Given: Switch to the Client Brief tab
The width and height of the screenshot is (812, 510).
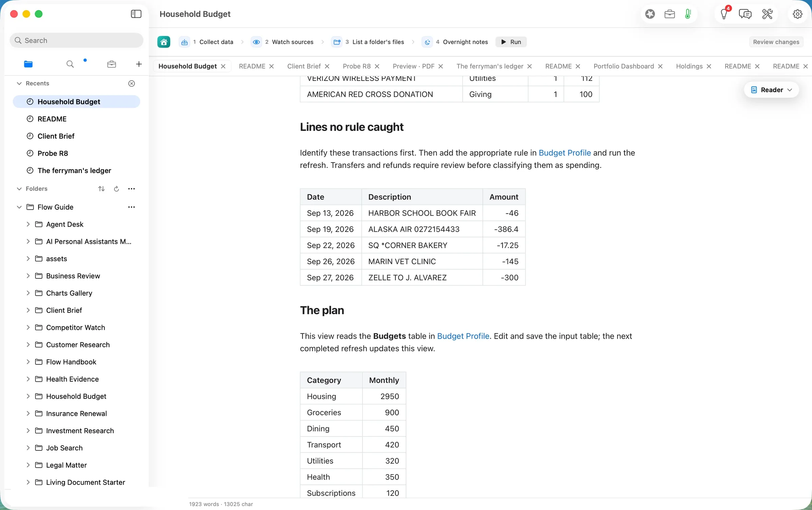Looking at the screenshot, I should [x=304, y=66].
